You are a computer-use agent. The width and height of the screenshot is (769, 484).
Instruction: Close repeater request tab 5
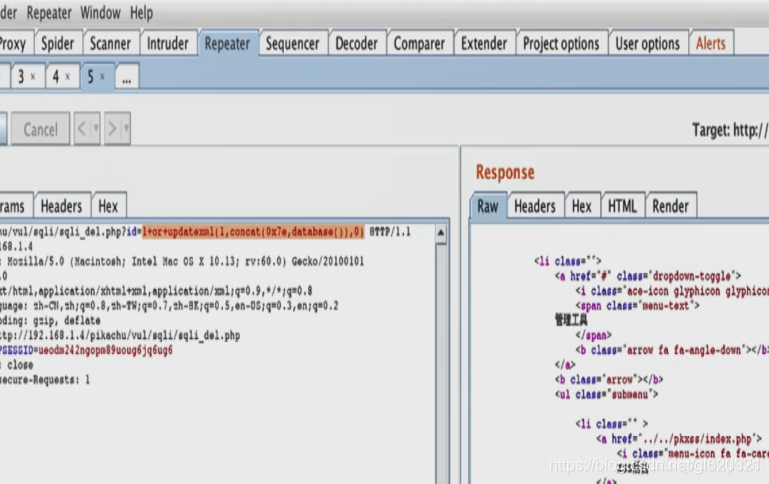[102, 76]
